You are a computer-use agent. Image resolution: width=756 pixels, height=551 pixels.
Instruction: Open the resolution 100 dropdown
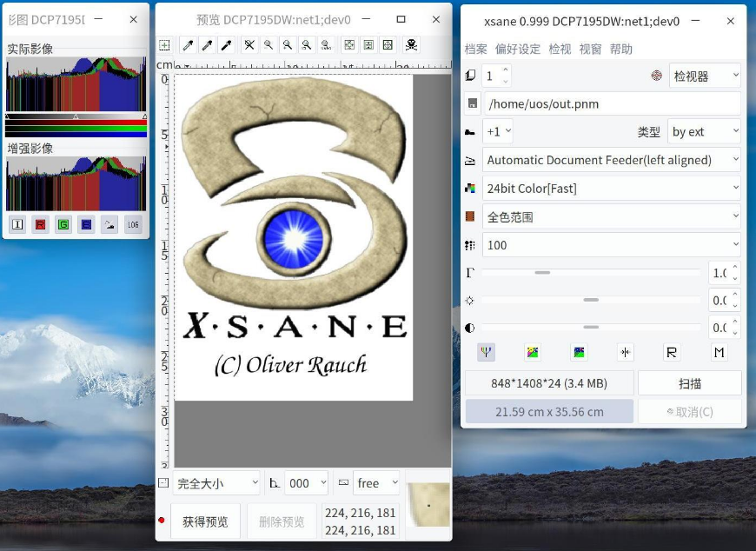(612, 245)
